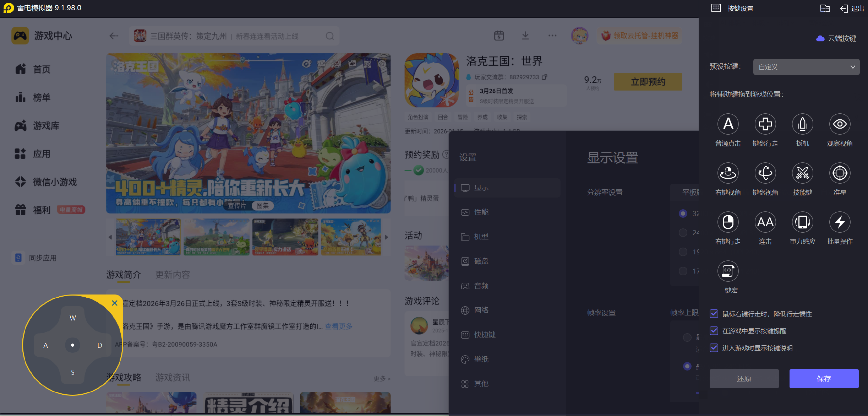Pick the 批量操作 batch operation icon
Viewport: 868px width, 416px height.
[840, 222]
